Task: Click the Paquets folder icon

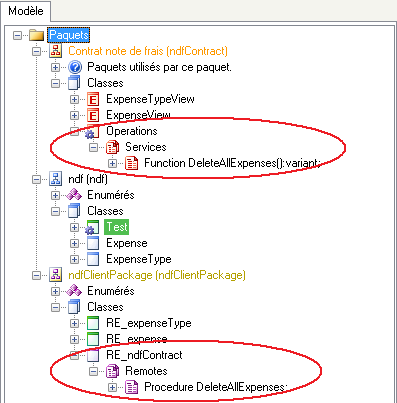Action: (x=36, y=35)
